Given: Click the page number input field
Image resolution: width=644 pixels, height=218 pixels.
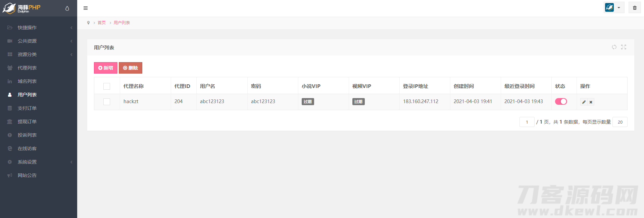Looking at the screenshot, I should coord(527,122).
